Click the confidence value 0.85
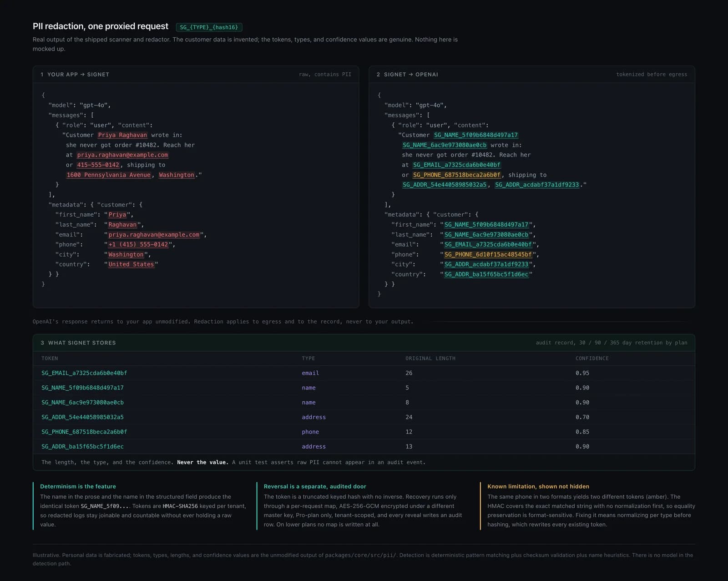The image size is (728, 581). pyautogui.click(x=582, y=432)
